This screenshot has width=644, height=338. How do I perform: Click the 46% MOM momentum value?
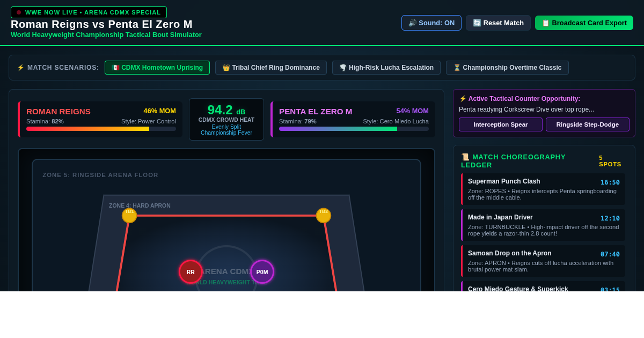[159, 111]
